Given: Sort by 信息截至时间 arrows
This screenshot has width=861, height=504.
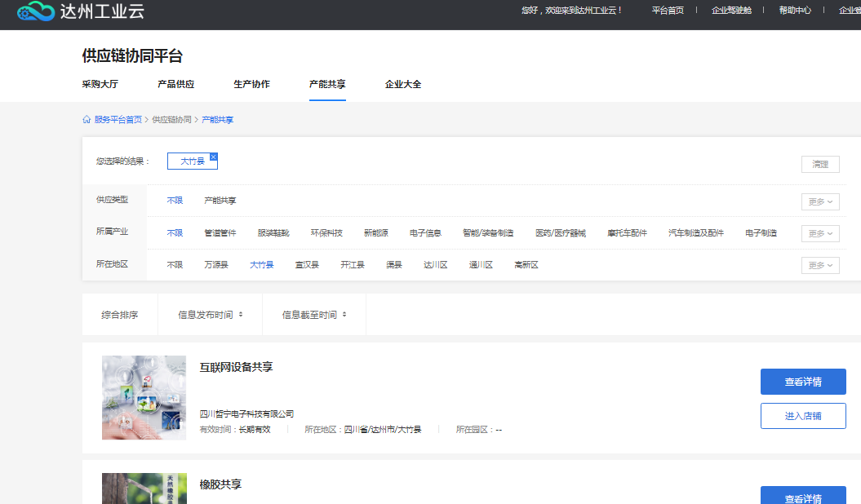Looking at the screenshot, I should [344, 315].
